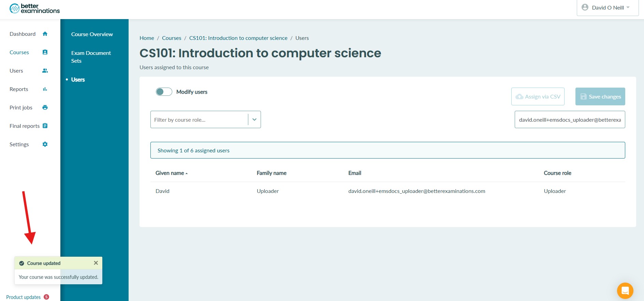Select Course Overview in course menu
This screenshot has height=301, width=644.
pos(92,34)
